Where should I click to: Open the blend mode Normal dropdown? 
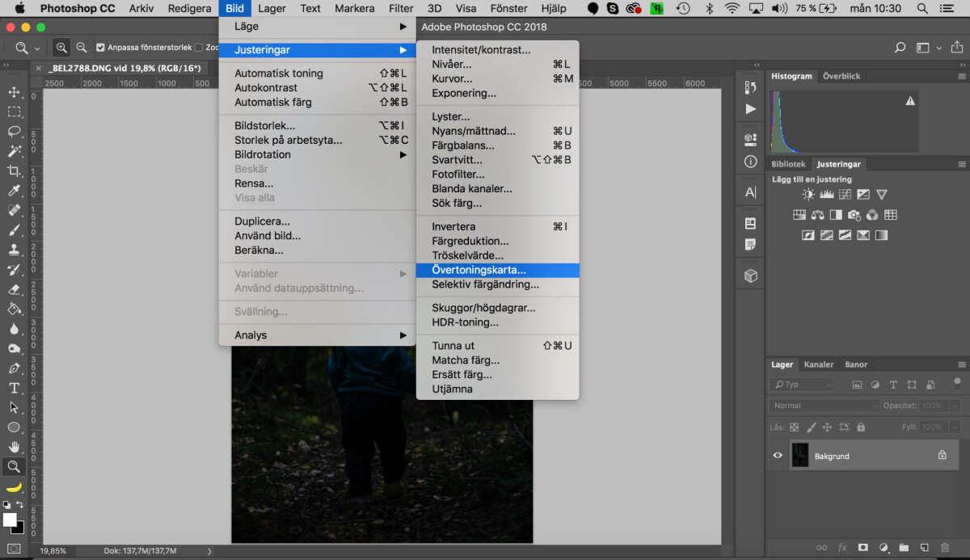coord(824,406)
